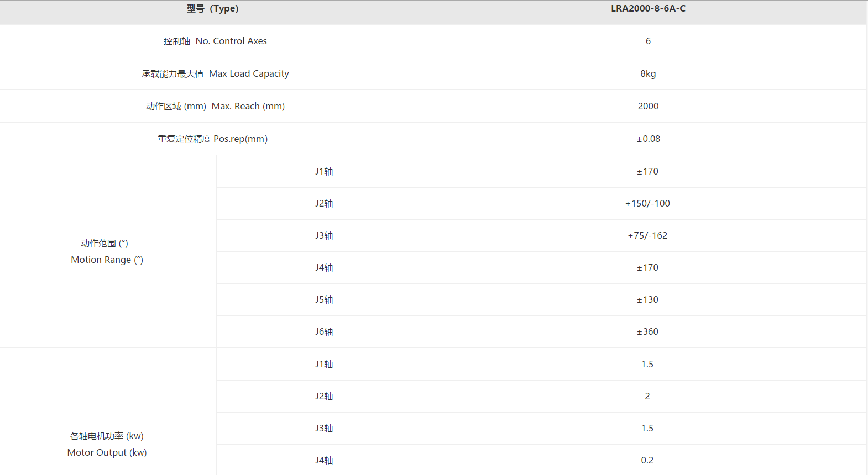
Task: Select the LRA2000-8-6A-C model header
Action: pyautogui.click(x=648, y=9)
